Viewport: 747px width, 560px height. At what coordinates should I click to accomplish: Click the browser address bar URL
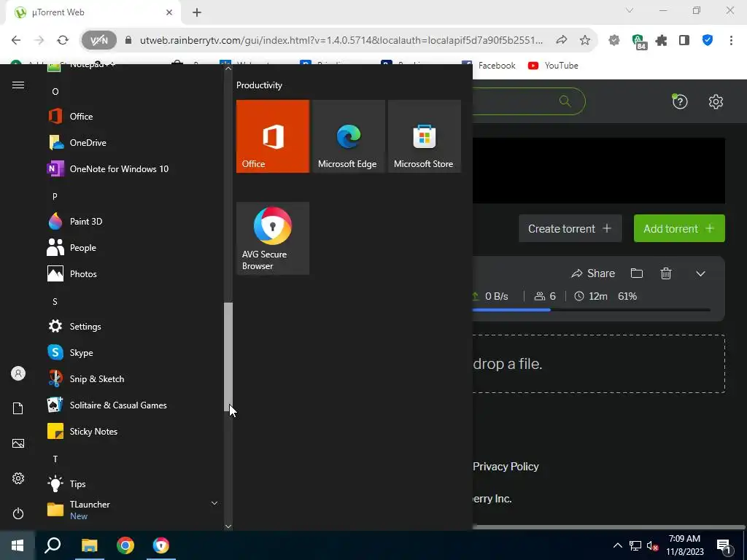341,41
